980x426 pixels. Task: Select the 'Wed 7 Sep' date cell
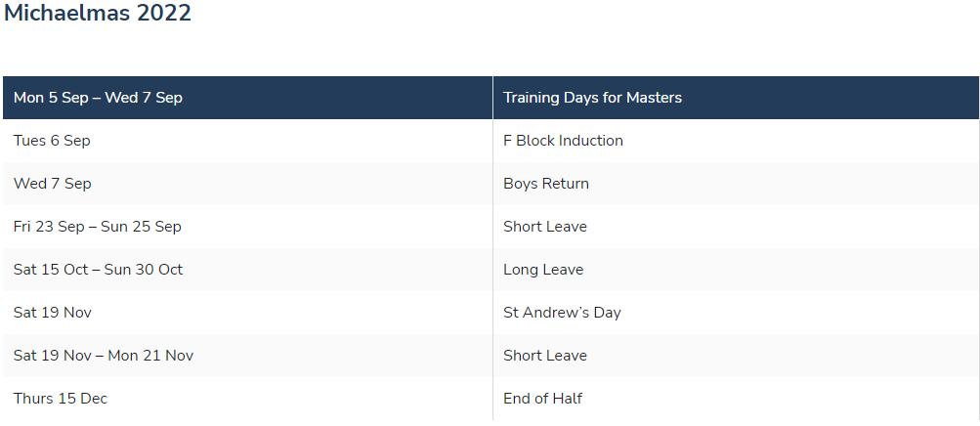(52, 184)
